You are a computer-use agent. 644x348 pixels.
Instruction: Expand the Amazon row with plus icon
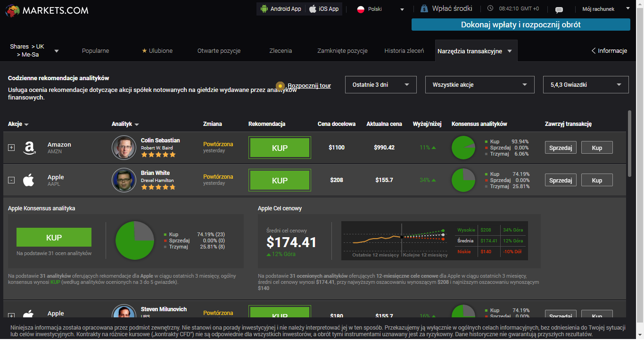click(12, 148)
